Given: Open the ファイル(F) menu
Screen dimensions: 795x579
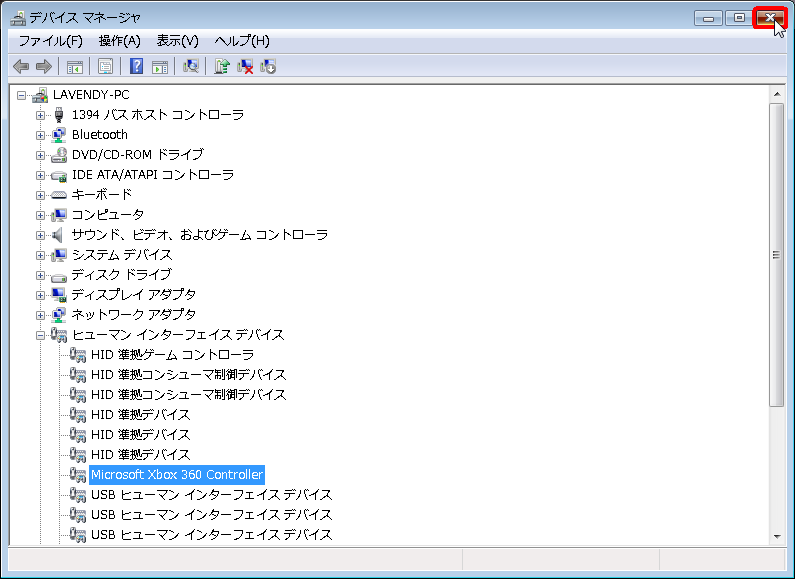Looking at the screenshot, I should 50,41.
